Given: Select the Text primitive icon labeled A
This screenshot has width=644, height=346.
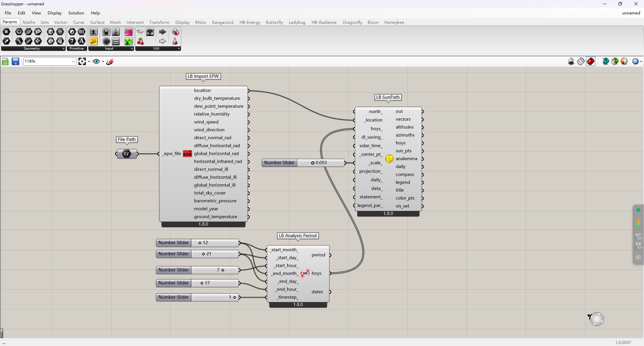Looking at the screenshot, I should pyautogui.click(x=82, y=41).
